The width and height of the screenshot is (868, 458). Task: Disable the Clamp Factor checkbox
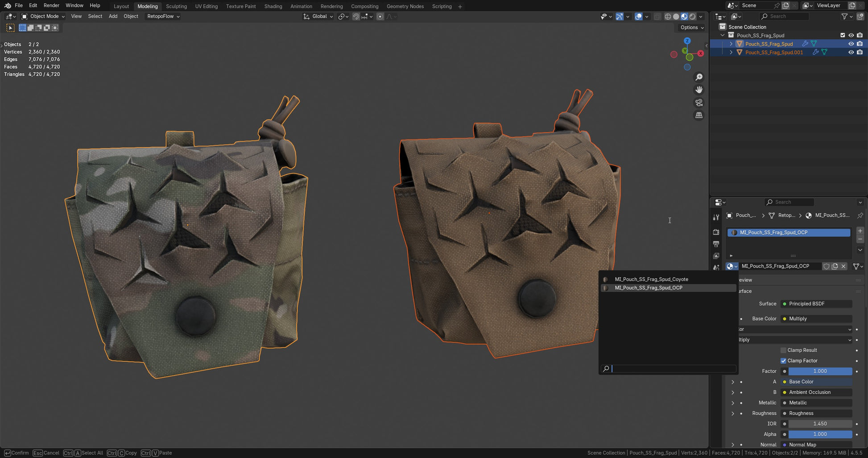pyautogui.click(x=783, y=361)
